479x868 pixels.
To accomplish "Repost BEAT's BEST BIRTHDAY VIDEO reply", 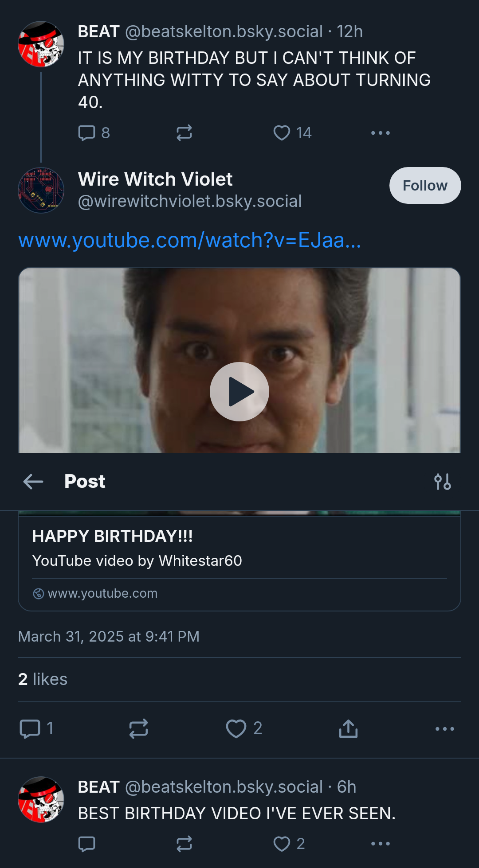I will pyautogui.click(x=184, y=844).
